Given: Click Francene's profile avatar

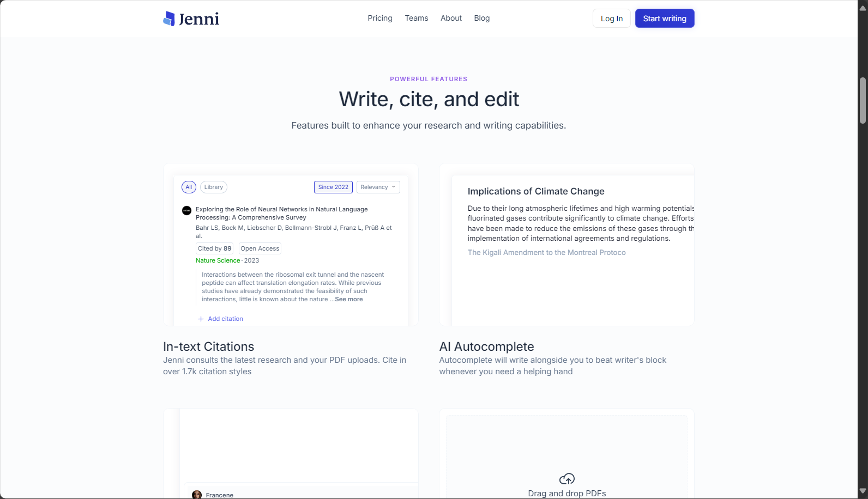Looking at the screenshot, I should click(197, 495).
